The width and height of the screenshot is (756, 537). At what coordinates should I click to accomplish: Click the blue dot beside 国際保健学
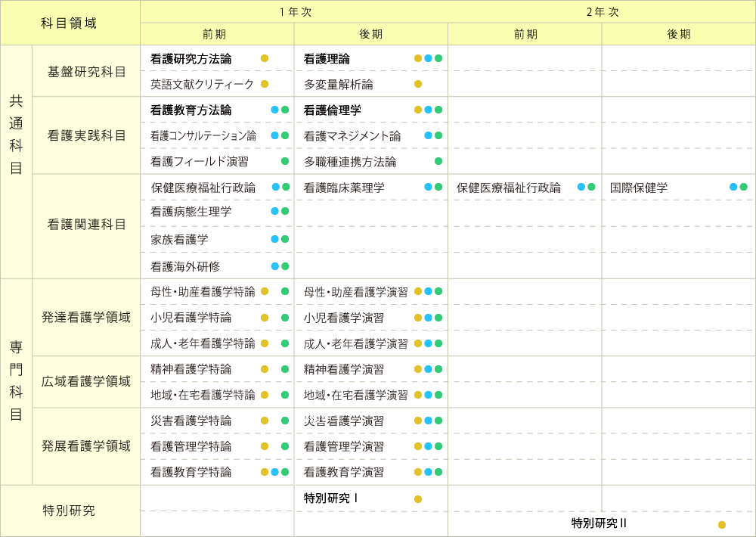(733, 187)
